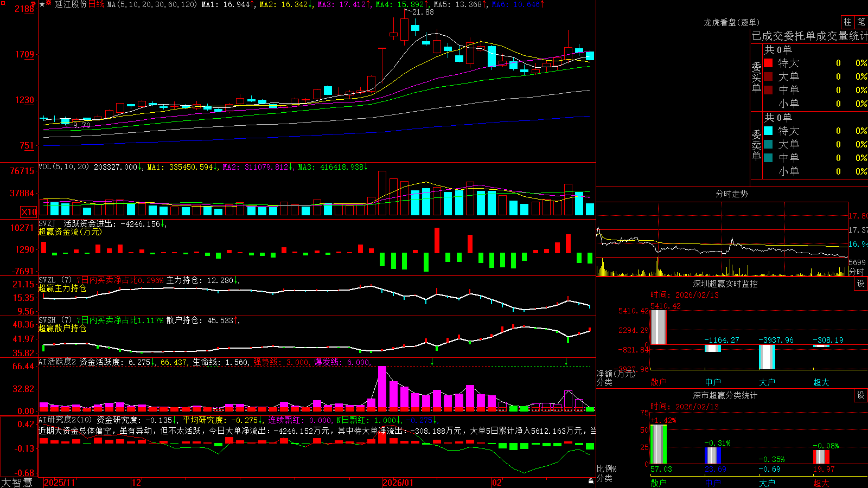Click the 大户 bar showing -3937.96

(x=767, y=357)
